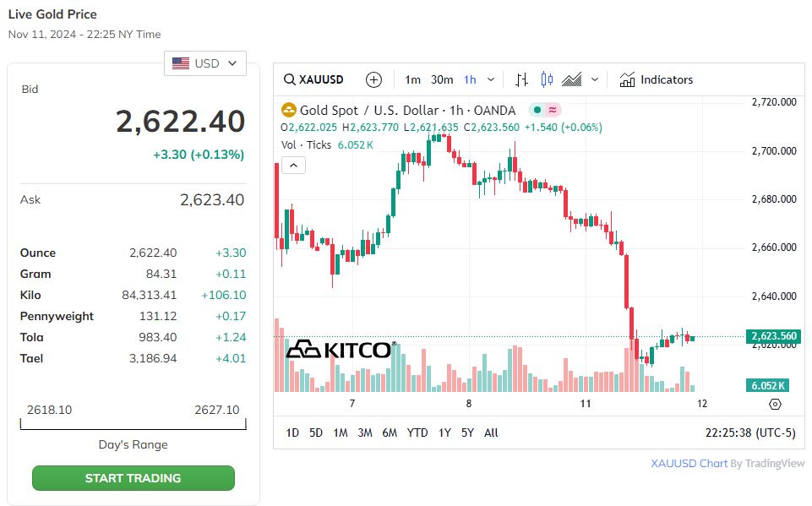Click the compare or add symbol plus icon
This screenshot has width=812, height=506.
373,79
